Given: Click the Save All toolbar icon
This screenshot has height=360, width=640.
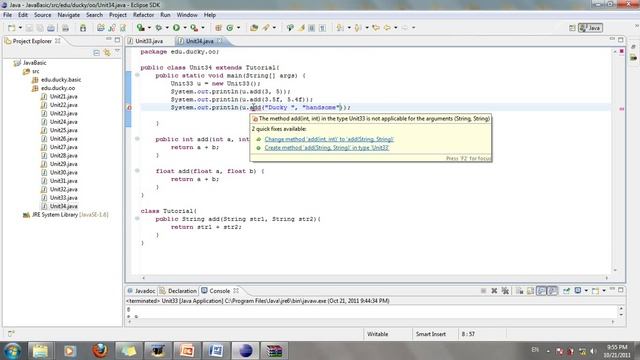Looking at the screenshot, I should tap(40, 28).
